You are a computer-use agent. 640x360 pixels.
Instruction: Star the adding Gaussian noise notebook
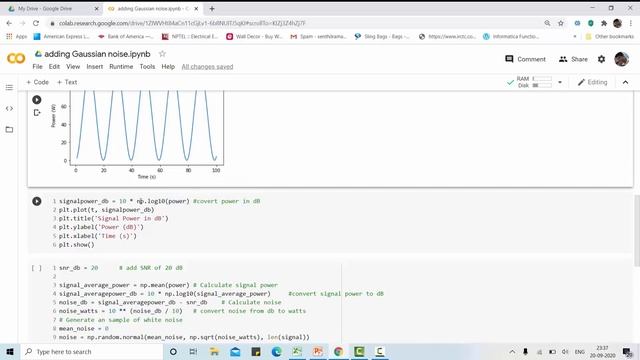(162, 54)
